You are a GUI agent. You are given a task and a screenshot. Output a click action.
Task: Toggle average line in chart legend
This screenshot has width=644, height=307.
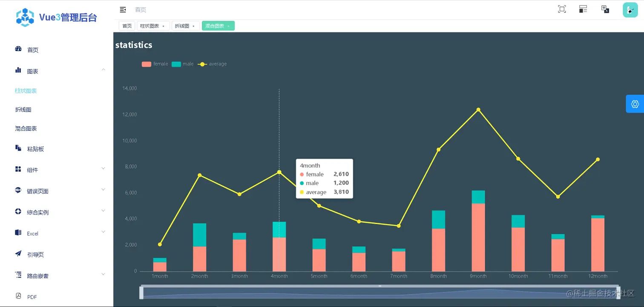tap(212, 64)
